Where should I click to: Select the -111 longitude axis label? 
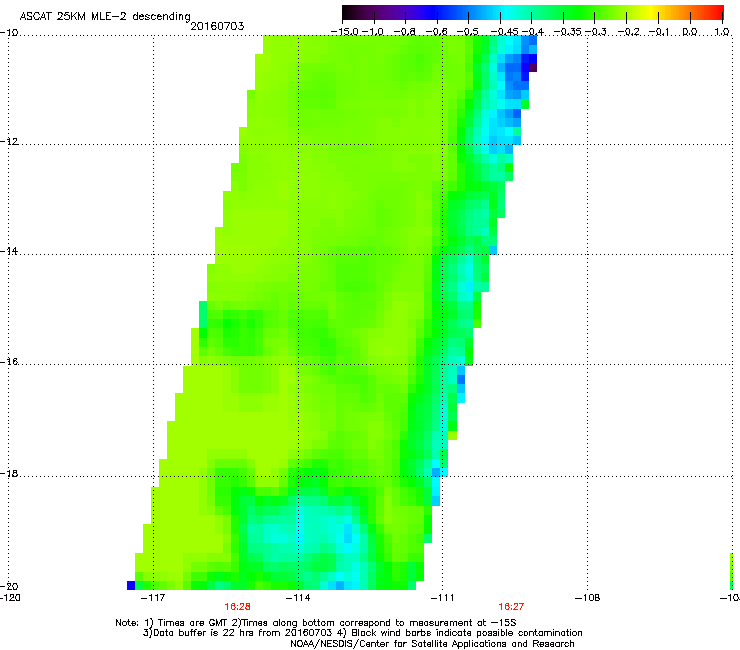(442, 598)
